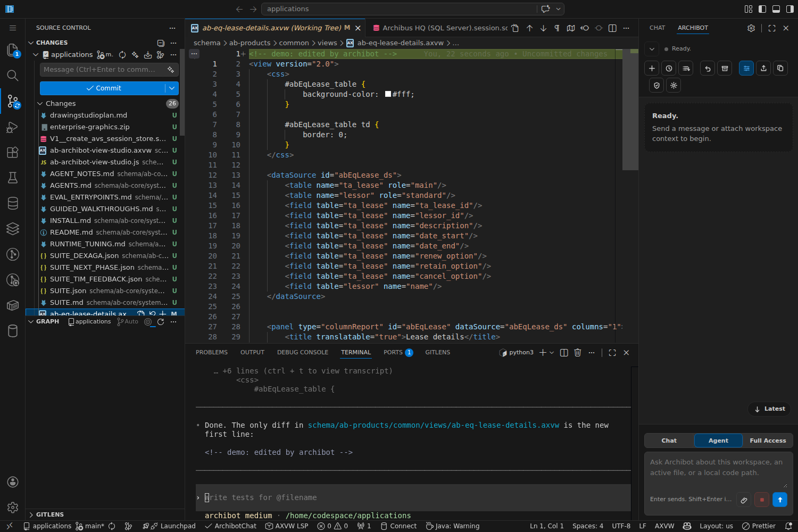Switch to the DEBUG CONSOLE tab

point(303,352)
